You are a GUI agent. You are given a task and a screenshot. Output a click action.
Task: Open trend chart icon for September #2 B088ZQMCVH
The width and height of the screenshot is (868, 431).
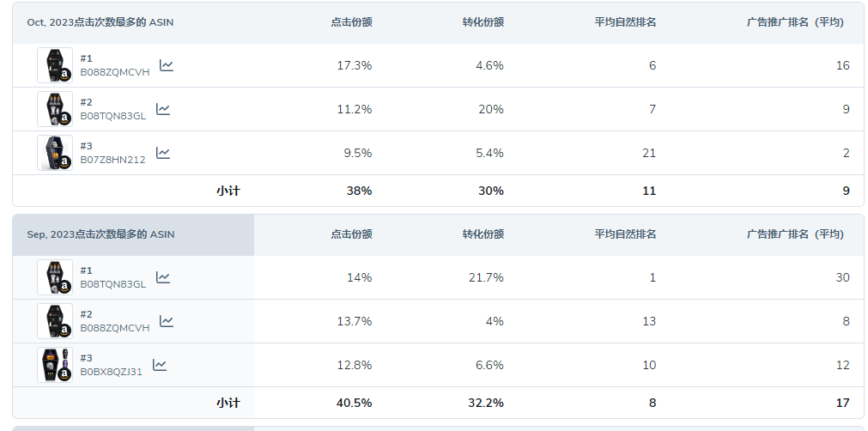(x=167, y=321)
